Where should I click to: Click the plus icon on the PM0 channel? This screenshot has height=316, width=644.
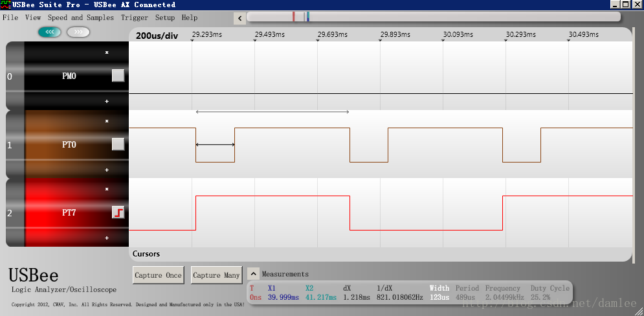click(x=107, y=101)
